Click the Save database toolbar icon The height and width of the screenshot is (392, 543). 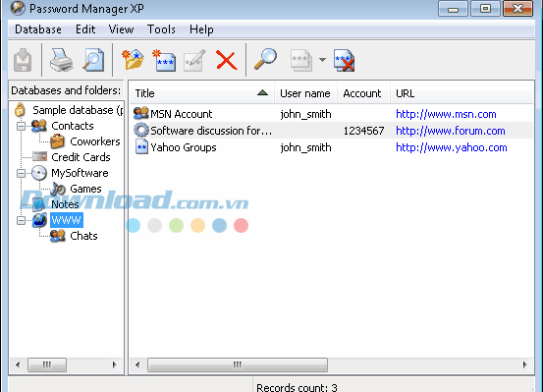click(x=23, y=60)
